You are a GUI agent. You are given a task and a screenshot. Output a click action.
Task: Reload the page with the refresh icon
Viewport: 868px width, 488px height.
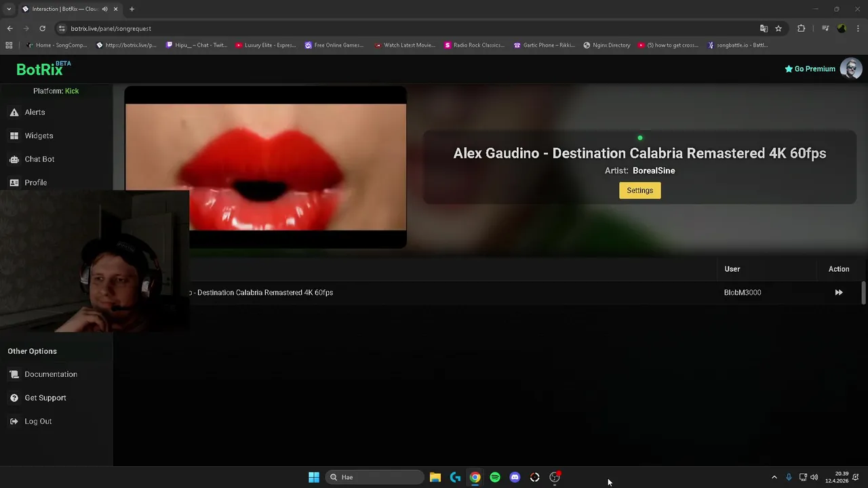[x=42, y=28]
